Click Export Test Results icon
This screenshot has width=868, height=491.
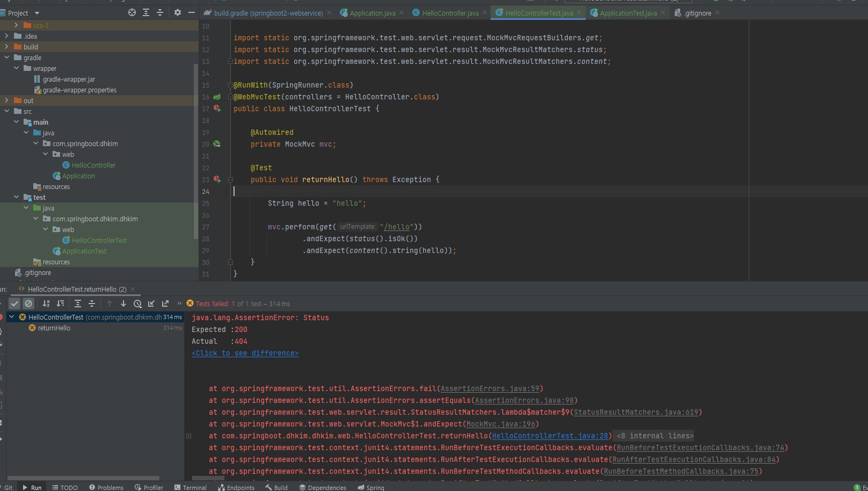pos(165,304)
